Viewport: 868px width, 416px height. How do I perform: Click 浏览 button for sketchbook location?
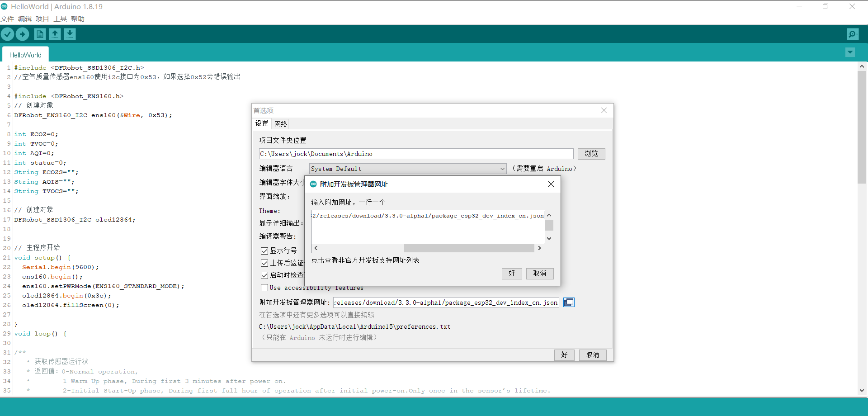591,154
